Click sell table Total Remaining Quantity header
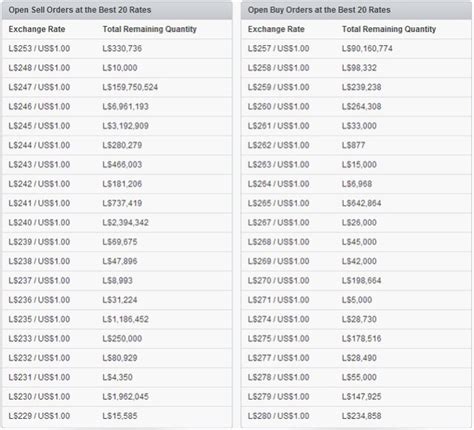Screen dimensions: 474x430 tap(150, 29)
